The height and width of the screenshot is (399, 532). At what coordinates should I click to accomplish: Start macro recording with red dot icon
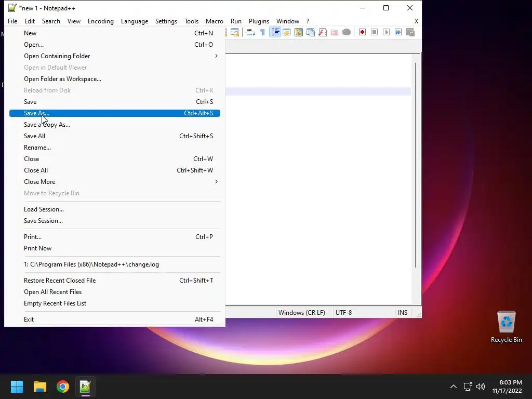362,32
